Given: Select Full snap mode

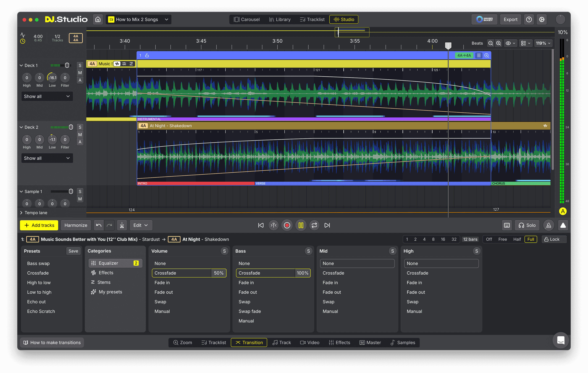Looking at the screenshot, I should 531,239.
